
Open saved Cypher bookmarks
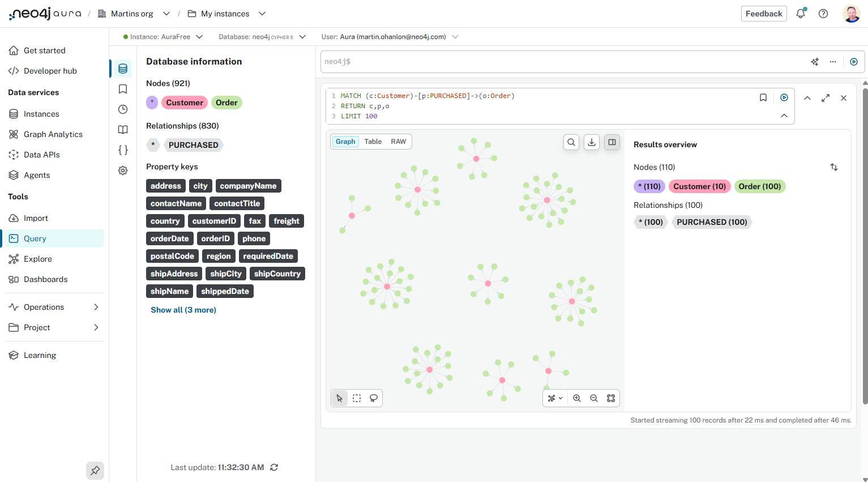coord(123,89)
